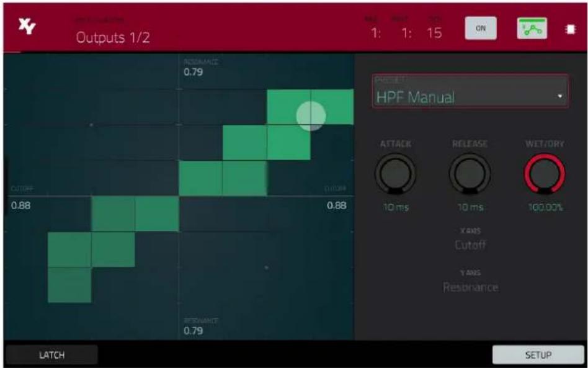Adjust the Wet/Dry knob
This screenshot has width=588, height=368.
point(545,174)
